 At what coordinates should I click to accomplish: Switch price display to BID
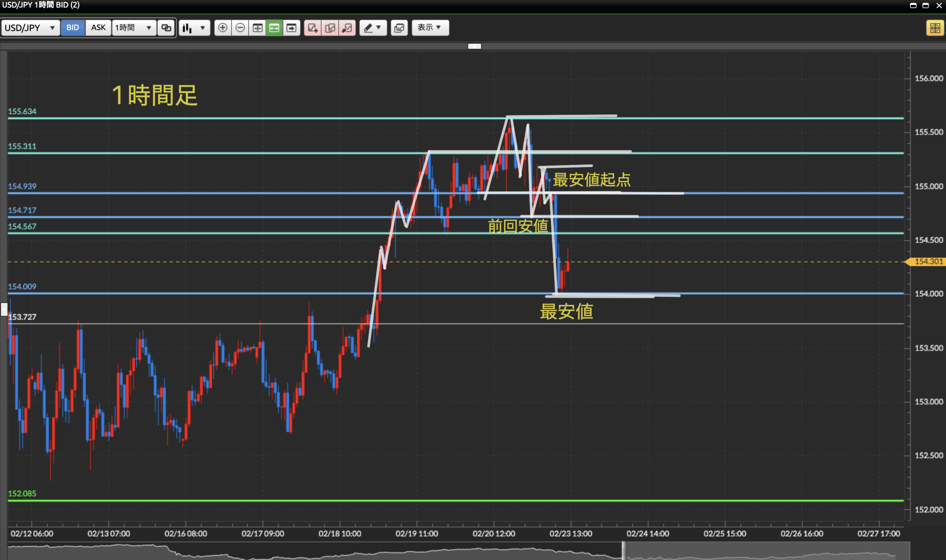72,28
